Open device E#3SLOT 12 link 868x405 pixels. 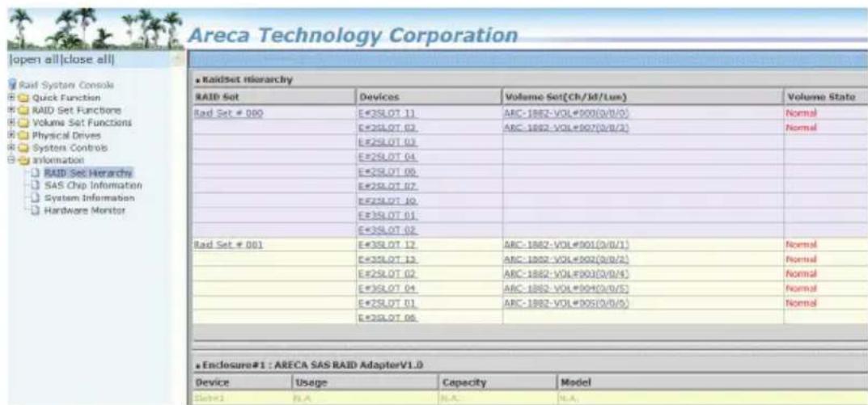387,245
